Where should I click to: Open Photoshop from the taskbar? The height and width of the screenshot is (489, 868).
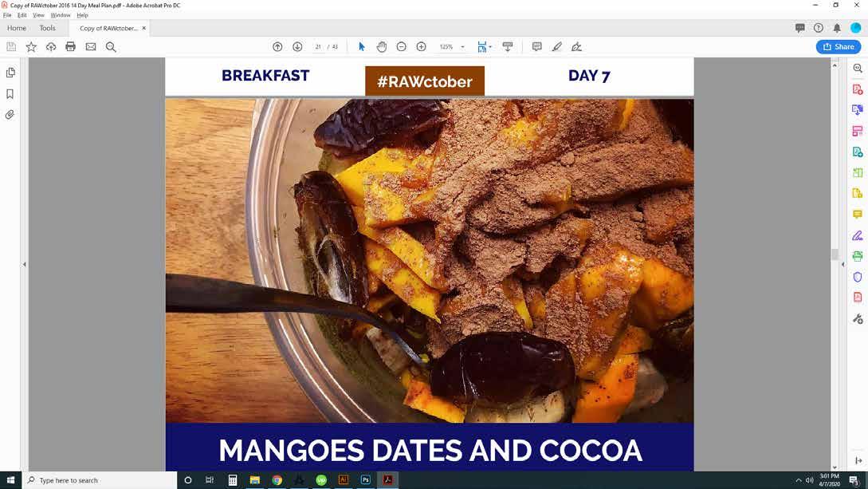[365, 480]
